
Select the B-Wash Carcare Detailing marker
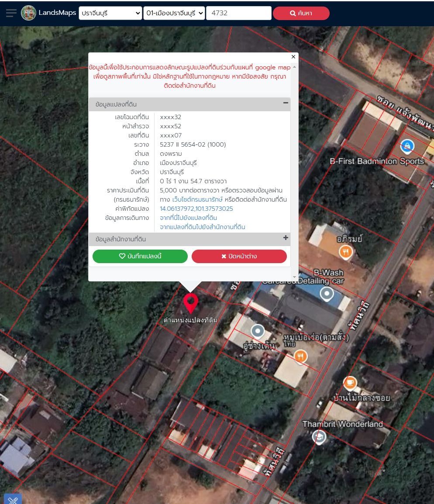coord(327,294)
